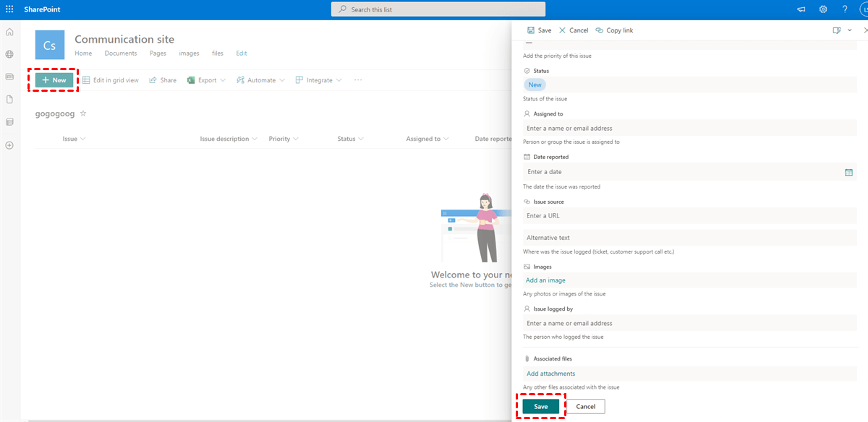Open the Priority column header dropdown
This screenshot has height=422, width=868.
(284, 139)
